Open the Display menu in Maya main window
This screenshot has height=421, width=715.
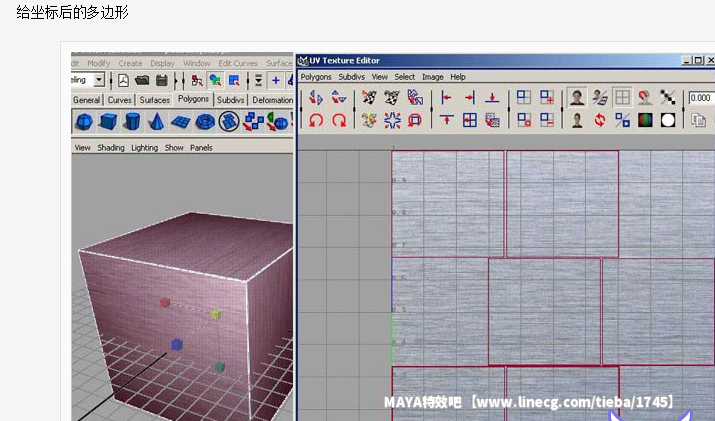click(163, 63)
